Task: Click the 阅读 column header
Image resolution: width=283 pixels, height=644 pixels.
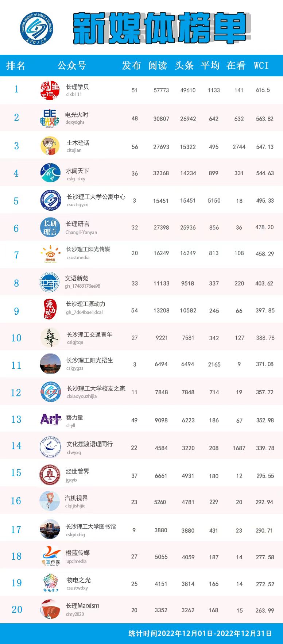Action: click(158, 65)
